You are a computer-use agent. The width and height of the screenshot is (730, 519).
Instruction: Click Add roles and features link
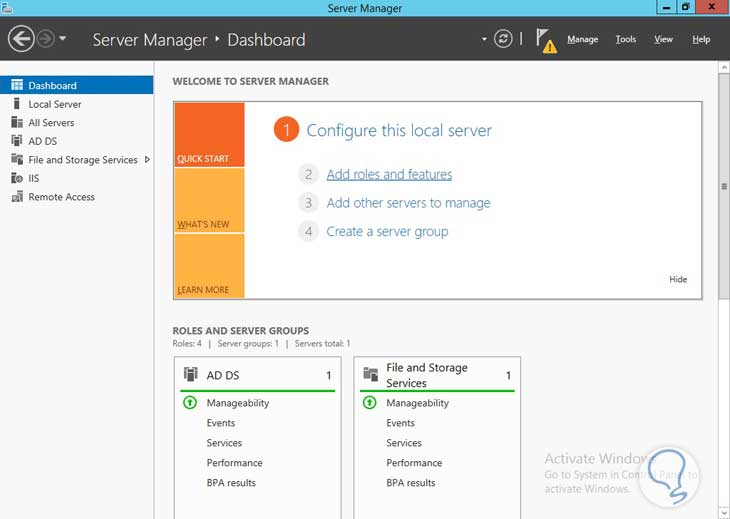tap(389, 174)
